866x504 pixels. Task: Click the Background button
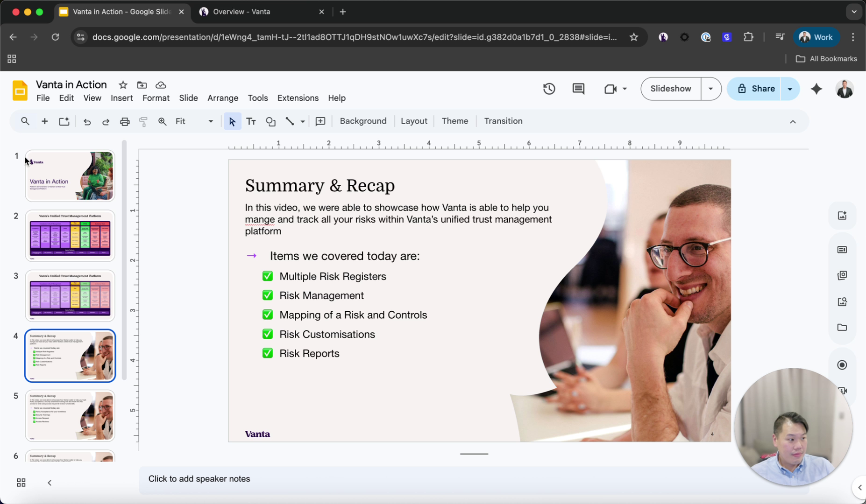point(363,121)
